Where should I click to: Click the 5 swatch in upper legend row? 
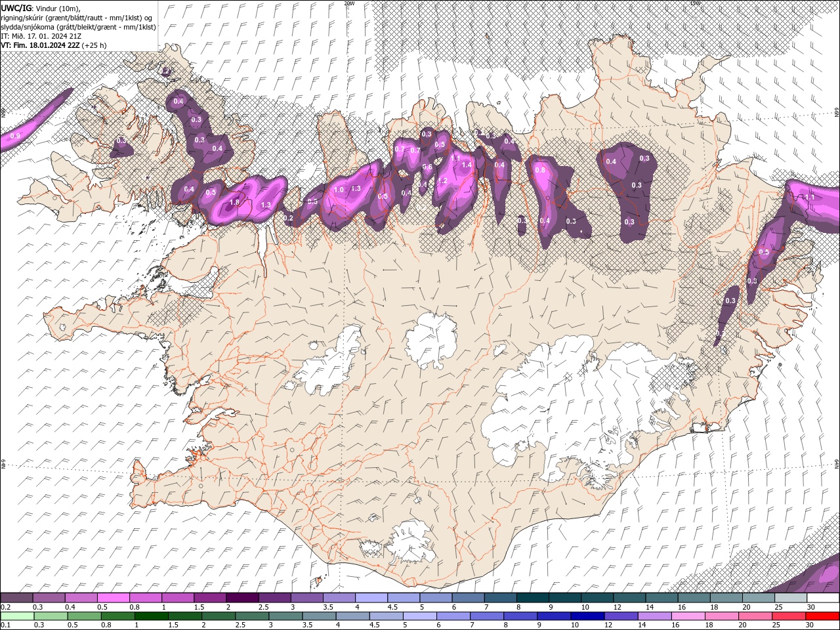point(436,598)
